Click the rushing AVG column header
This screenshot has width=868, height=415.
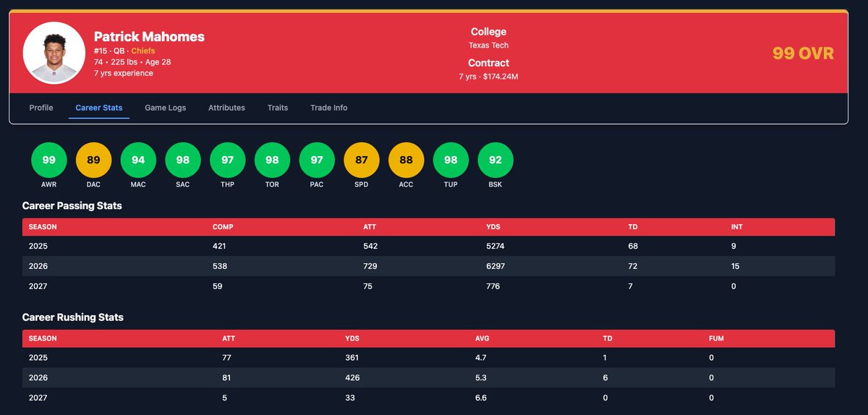pos(481,338)
